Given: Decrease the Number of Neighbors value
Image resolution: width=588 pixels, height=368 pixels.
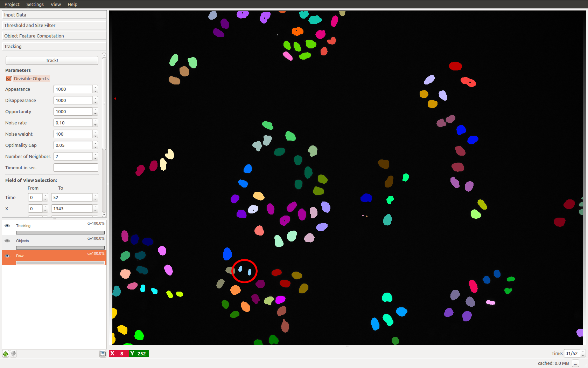Looking at the screenshot, I should click(95, 158).
